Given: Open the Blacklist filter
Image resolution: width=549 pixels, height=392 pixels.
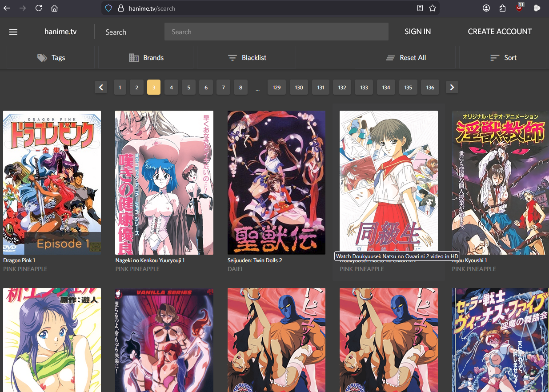Looking at the screenshot, I should click(x=247, y=58).
